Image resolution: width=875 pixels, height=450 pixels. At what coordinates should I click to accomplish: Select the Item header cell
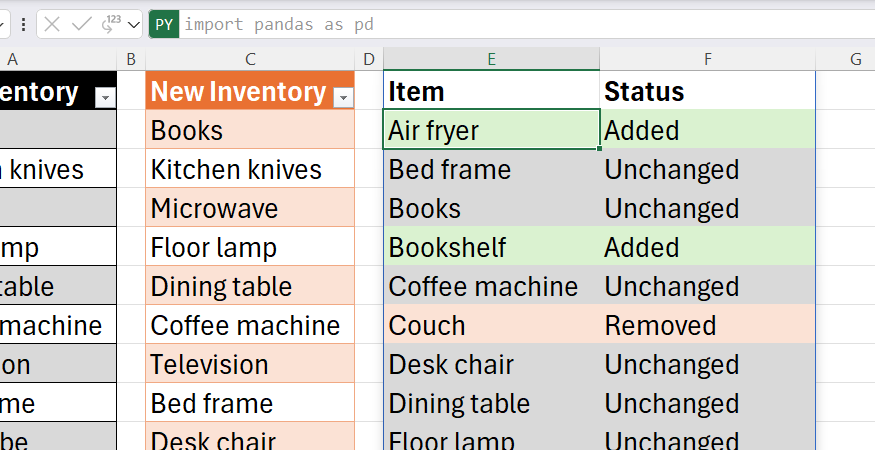click(x=492, y=90)
